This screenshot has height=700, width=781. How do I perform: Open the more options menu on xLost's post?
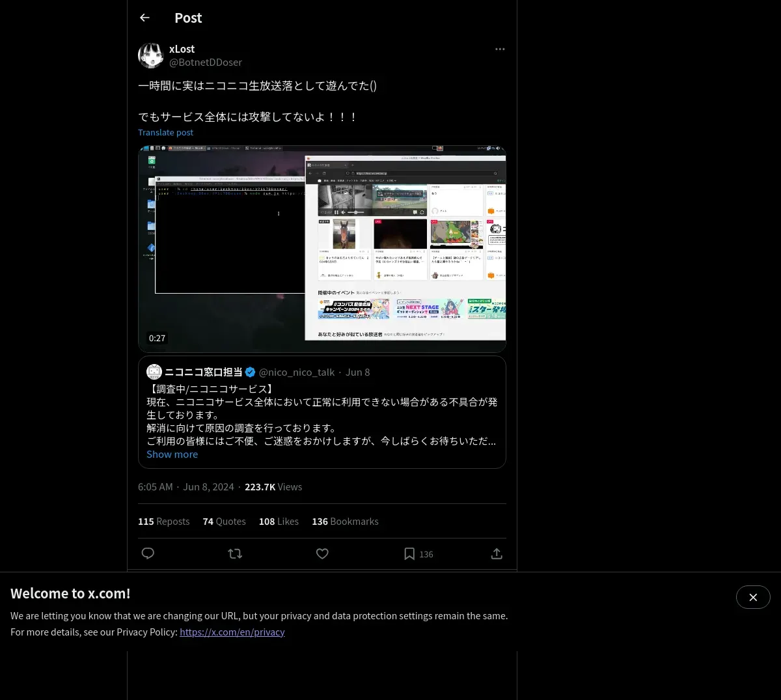[x=500, y=49]
